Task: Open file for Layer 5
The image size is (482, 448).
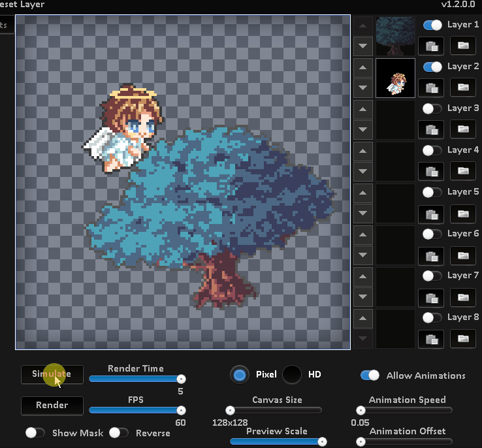Action: [463, 214]
